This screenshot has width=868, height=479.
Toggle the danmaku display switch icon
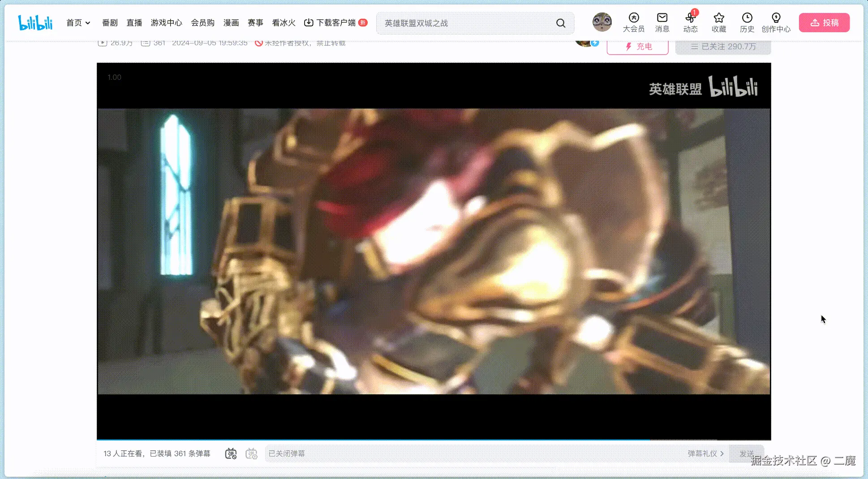tap(231, 453)
